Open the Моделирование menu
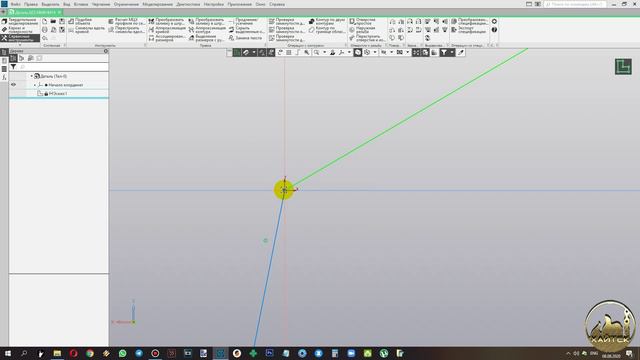Screen dimensions: 640x360 point(158,4)
